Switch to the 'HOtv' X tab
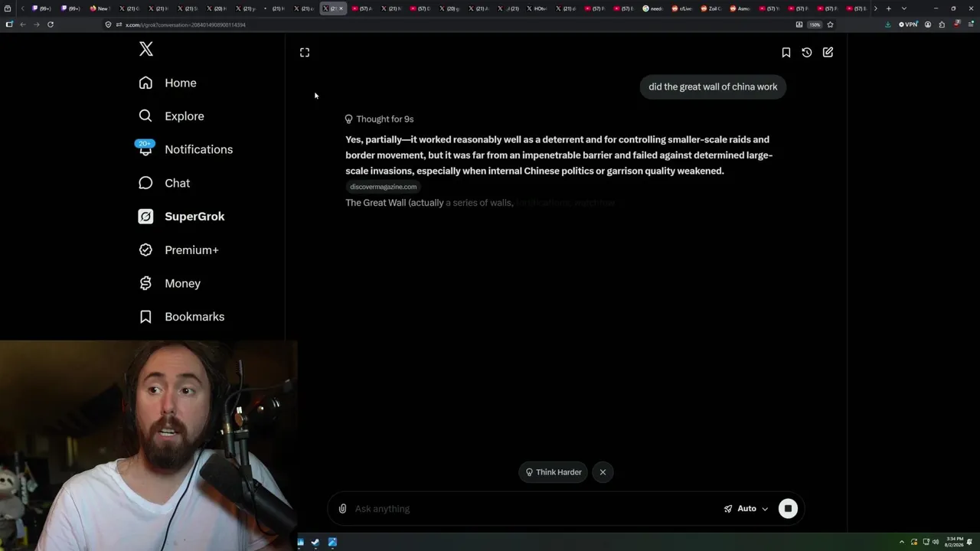Screen dimensions: 980x551 pyautogui.click(x=537, y=8)
